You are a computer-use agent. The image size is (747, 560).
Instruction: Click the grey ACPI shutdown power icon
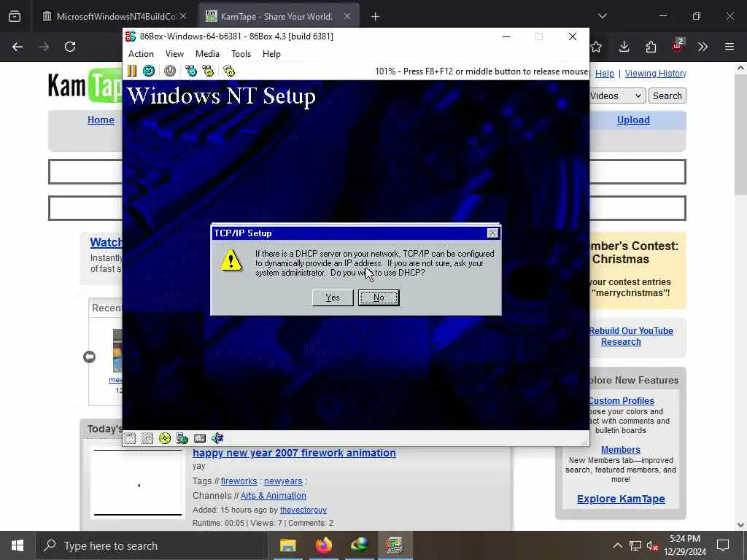coord(169,71)
